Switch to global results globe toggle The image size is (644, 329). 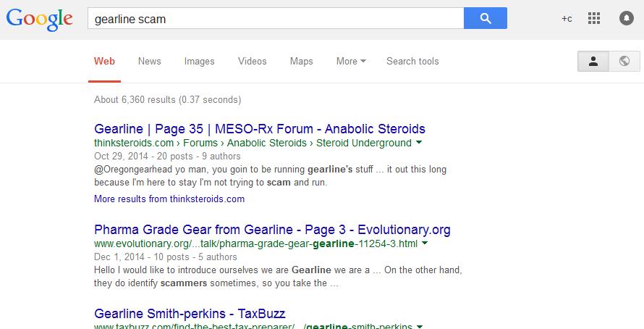pyautogui.click(x=624, y=62)
